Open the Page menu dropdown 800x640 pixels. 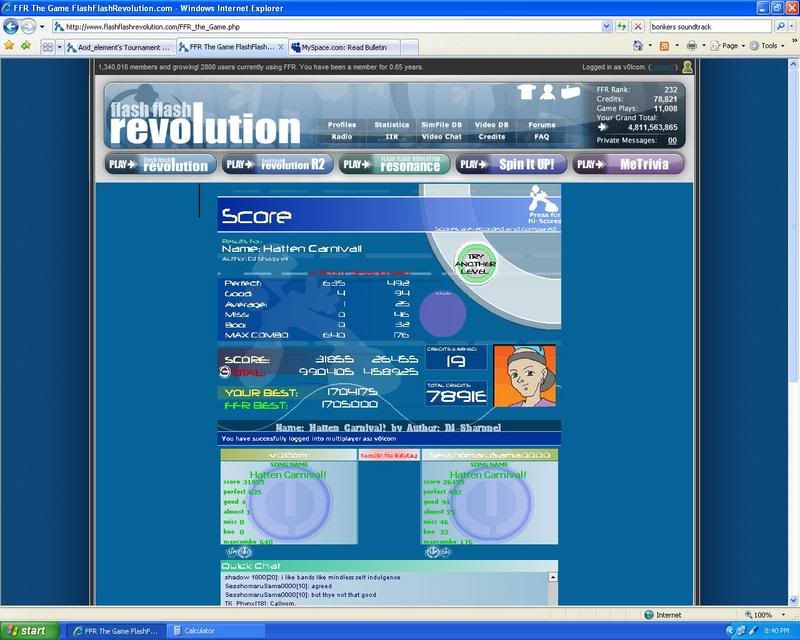tap(729, 46)
